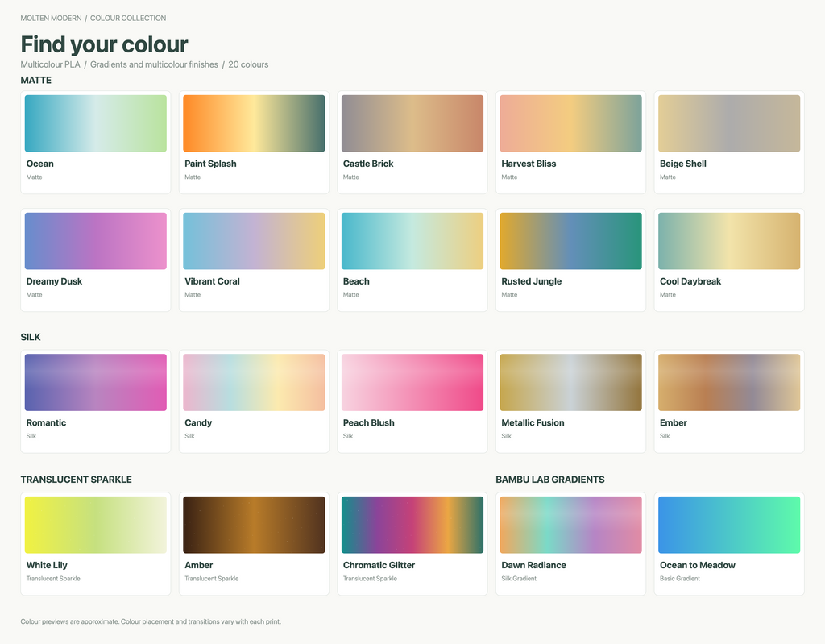The height and width of the screenshot is (644, 825).
Task: Open the COLOUR COLLECTION breadcrumb
Action: (x=128, y=18)
